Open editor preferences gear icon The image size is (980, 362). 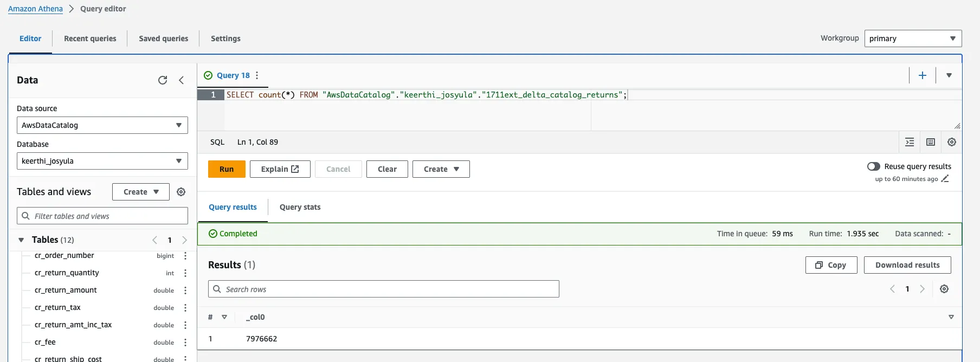(951, 142)
